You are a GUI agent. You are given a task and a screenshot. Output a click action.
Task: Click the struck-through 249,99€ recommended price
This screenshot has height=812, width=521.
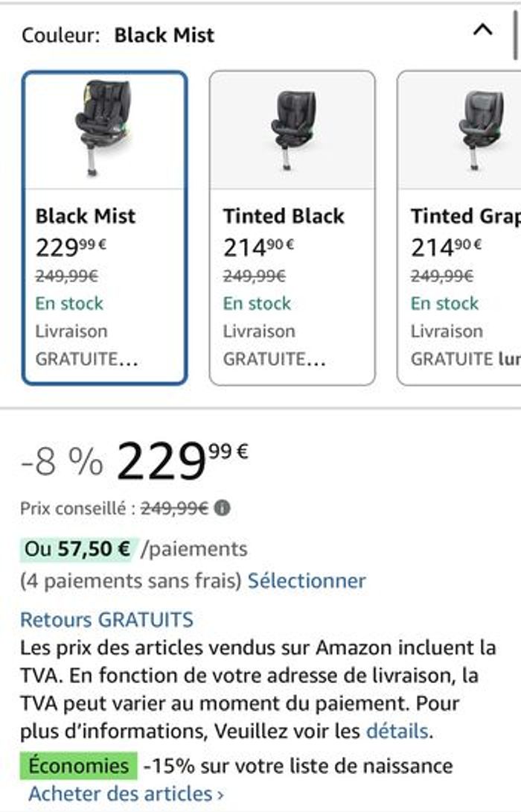pos(174,509)
